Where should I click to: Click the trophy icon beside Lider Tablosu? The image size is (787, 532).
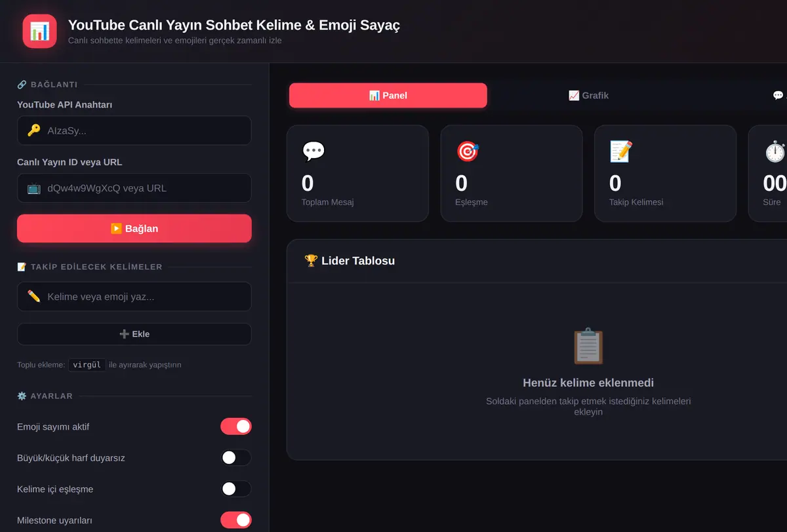pos(311,260)
